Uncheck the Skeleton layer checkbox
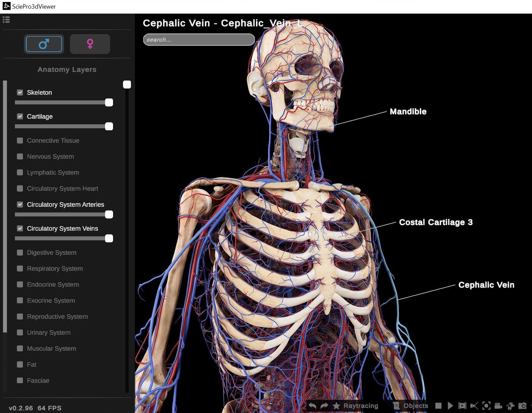Viewport: 532px width, 413px height. 20,92
